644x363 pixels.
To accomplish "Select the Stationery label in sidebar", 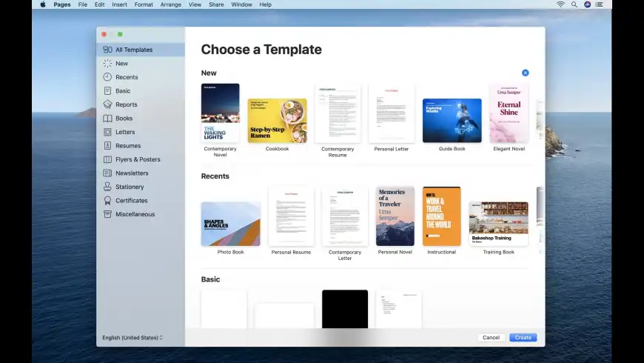I will (x=130, y=187).
